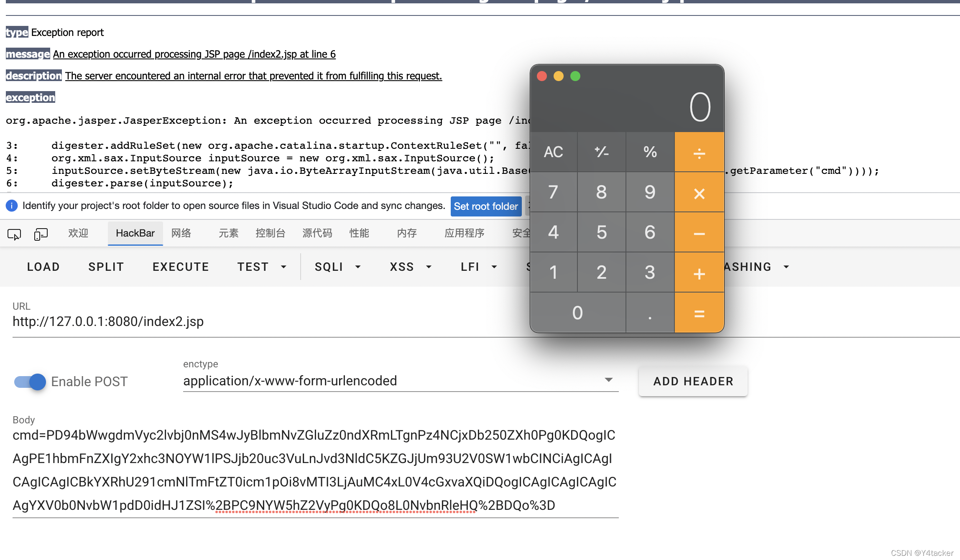Click the blue info icon in notification bar
The width and height of the screenshot is (960, 560).
click(x=12, y=206)
